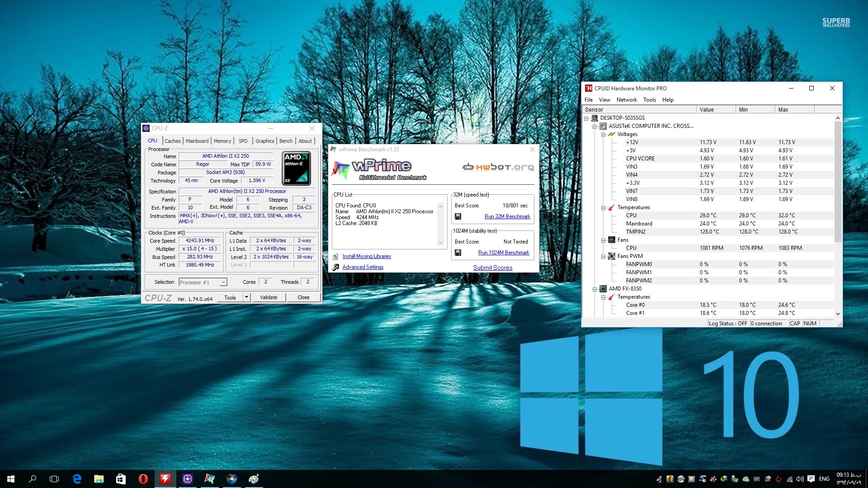Collapse the DESKTOP-S035SGS tree node
The height and width of the screenshot is (488, 868).
[x=586, y=118]
